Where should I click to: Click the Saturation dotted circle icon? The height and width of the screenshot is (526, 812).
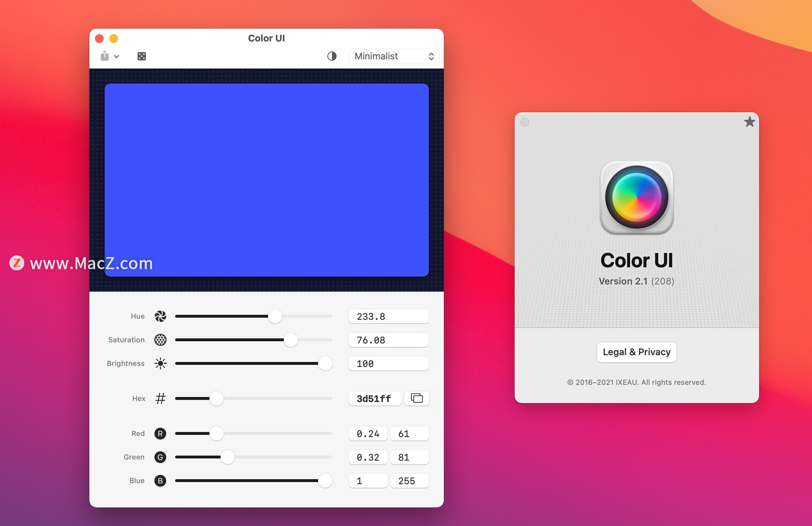160,340
